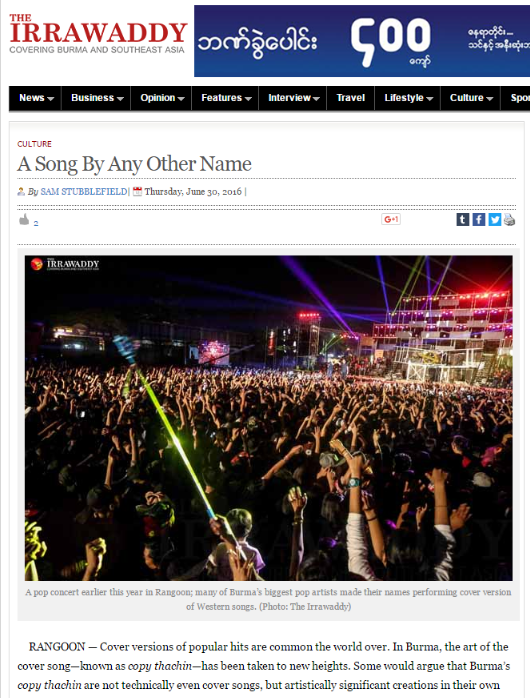Share article via Twitter icon

pos(495,219)
